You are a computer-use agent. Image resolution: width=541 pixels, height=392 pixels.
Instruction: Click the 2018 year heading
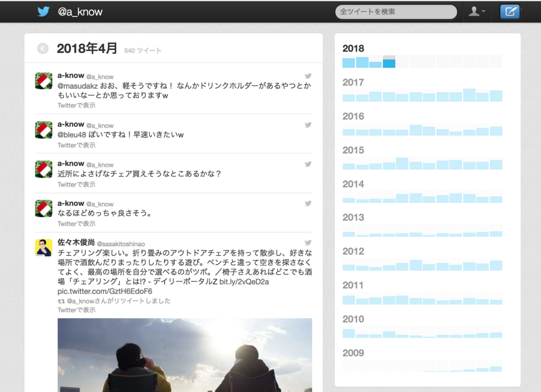353,48
